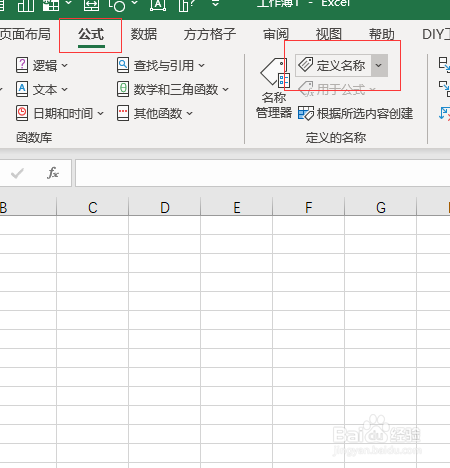
Task: Select column G header
Action: point(381,207)
